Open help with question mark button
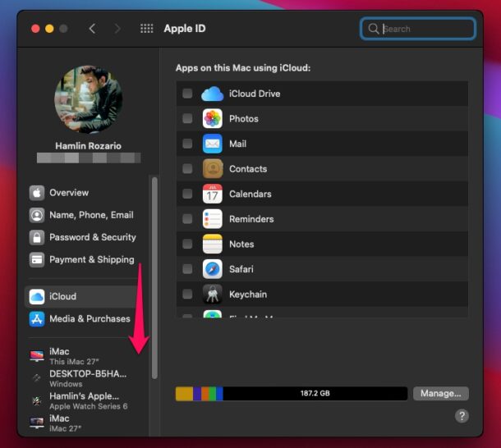501x448 pixels. coord(462,416)
